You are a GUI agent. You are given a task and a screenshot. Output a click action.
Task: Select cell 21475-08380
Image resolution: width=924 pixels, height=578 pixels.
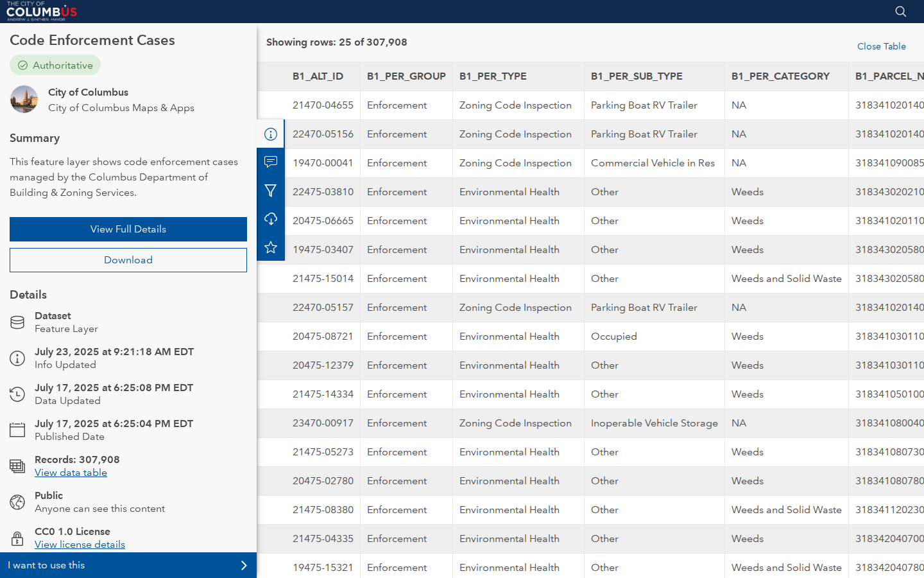pos(323,510)
